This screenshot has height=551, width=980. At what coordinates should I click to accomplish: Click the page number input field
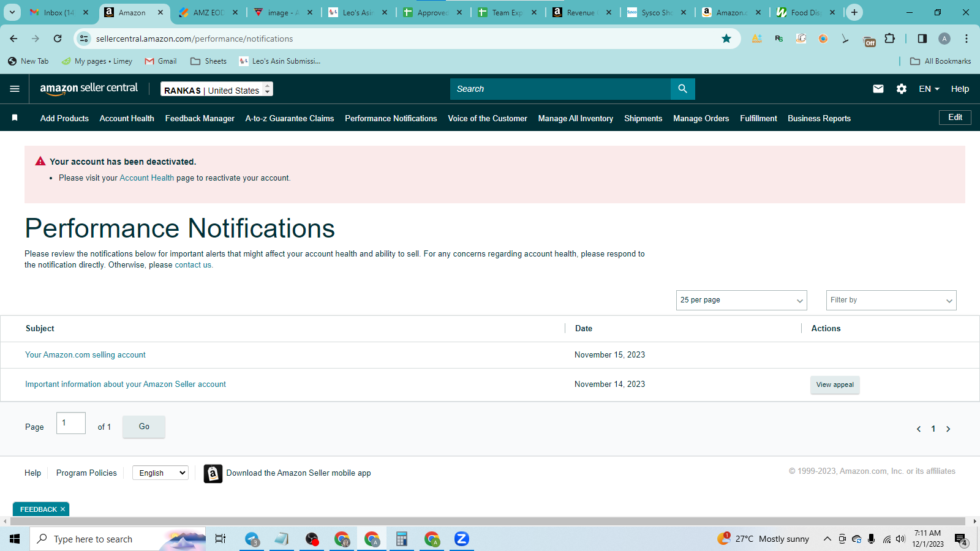71,423
